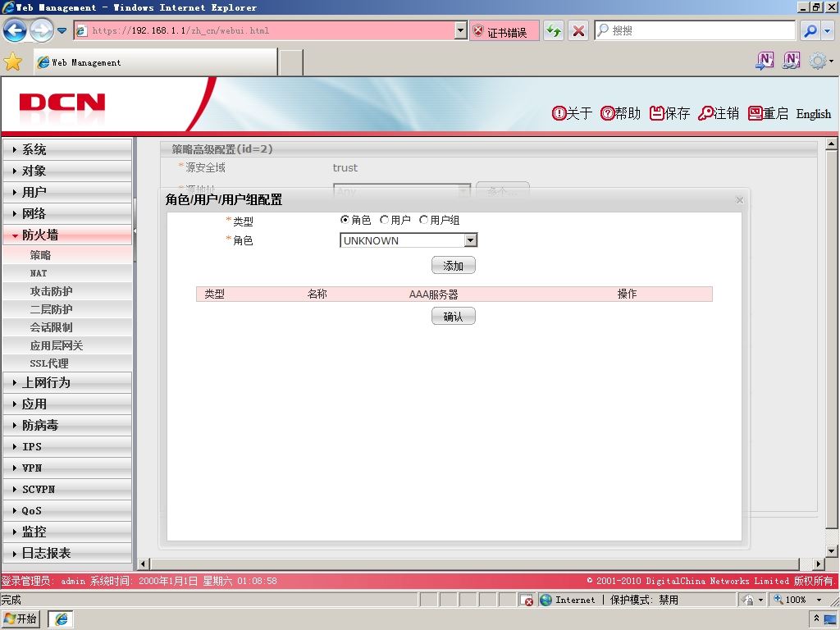Click the Refresh page icon
840x630 pixels.
pyautogui.click(x=554, y=30)
